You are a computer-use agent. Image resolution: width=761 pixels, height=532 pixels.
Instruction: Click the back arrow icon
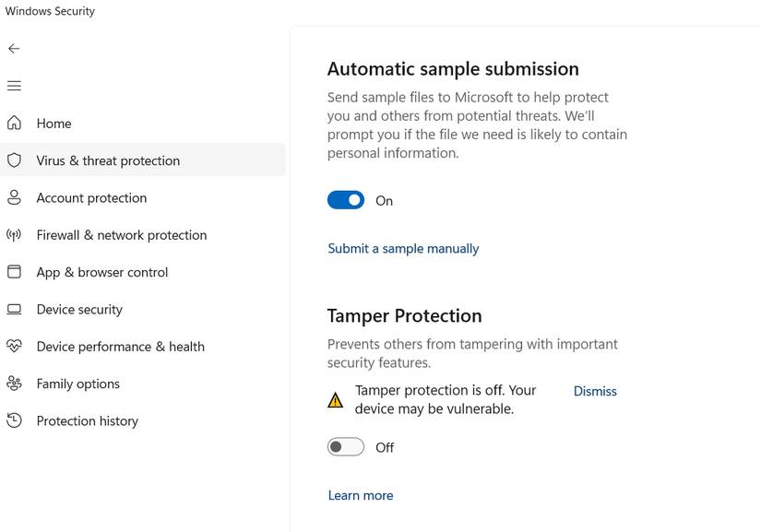tap(14, 49)
